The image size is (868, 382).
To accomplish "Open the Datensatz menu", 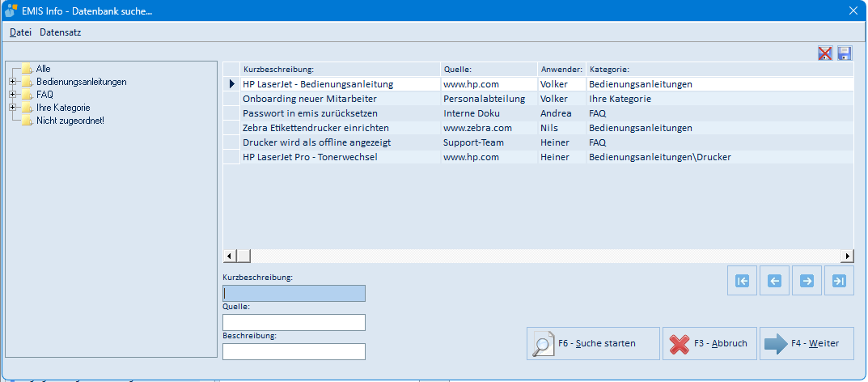I will [61, 32].
